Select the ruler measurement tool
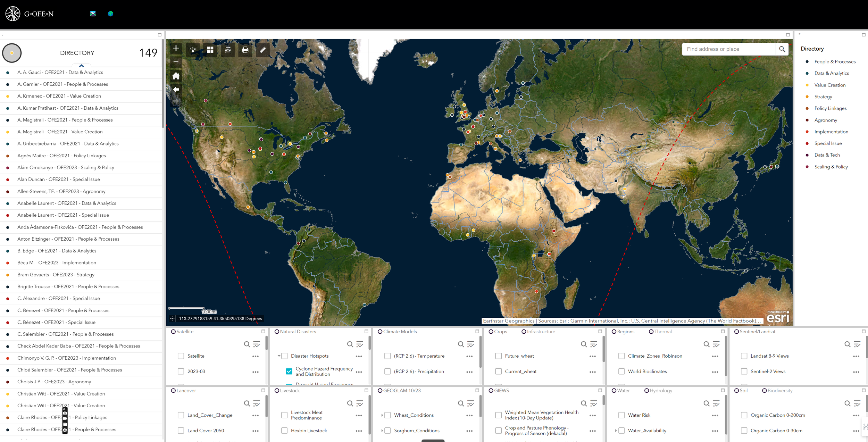The width and height of the screenshot is (868, 442). [x=263, y=50]
